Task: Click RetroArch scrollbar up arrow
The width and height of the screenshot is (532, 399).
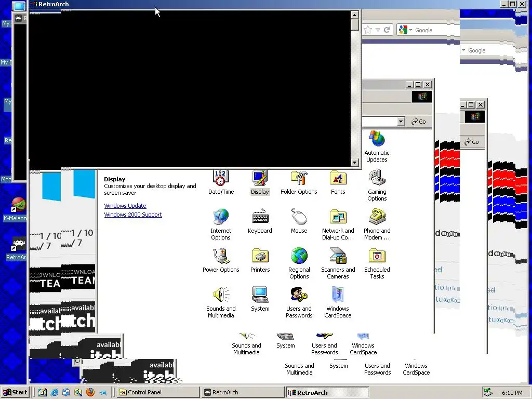Action: (354, 15)
